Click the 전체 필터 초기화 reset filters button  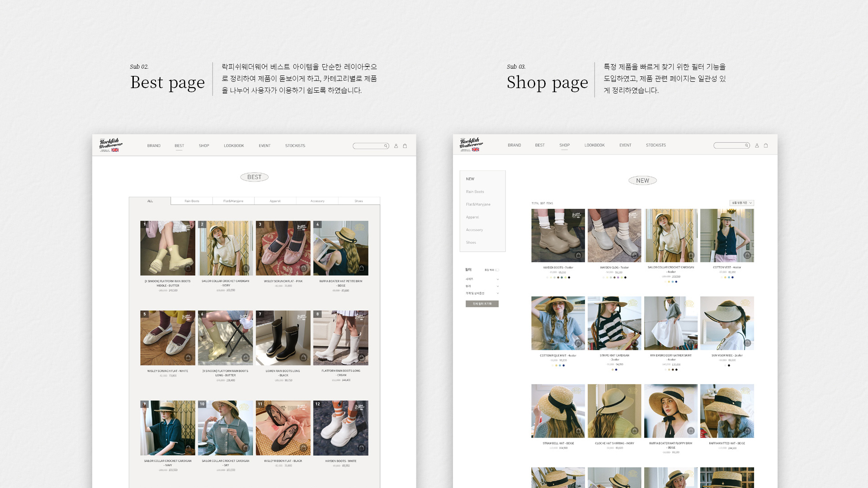click(482, 304)
